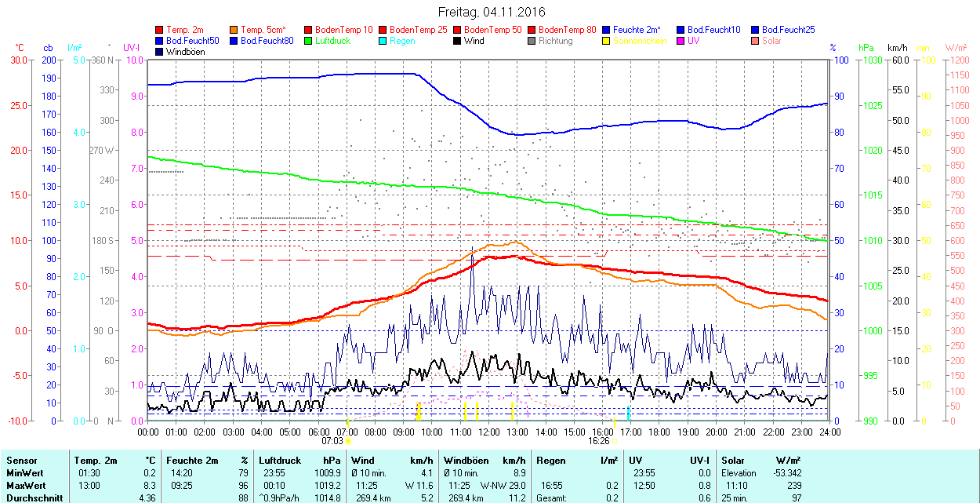The height and width of the screenshot is (503, 980).
Task: Select the BodenTemp 80 legend label
Action: click(568, 30)
